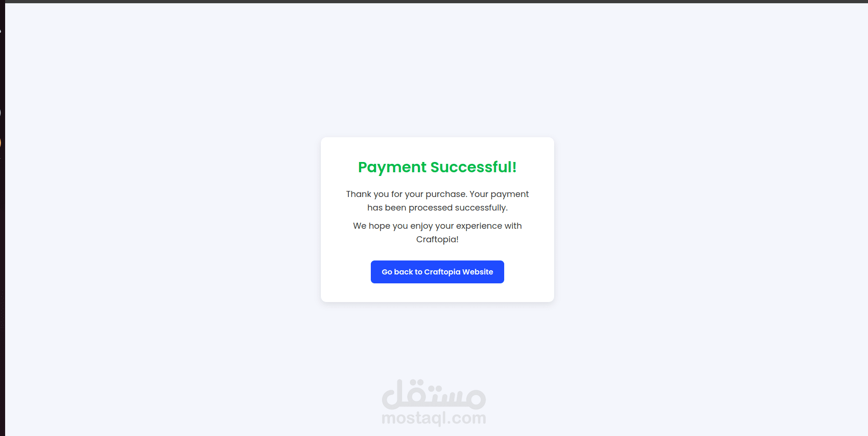The width and height of the screenshot is (868, 436).
Task: Click Go back to Craftopia Website button
Action: [x=437, y=272]
